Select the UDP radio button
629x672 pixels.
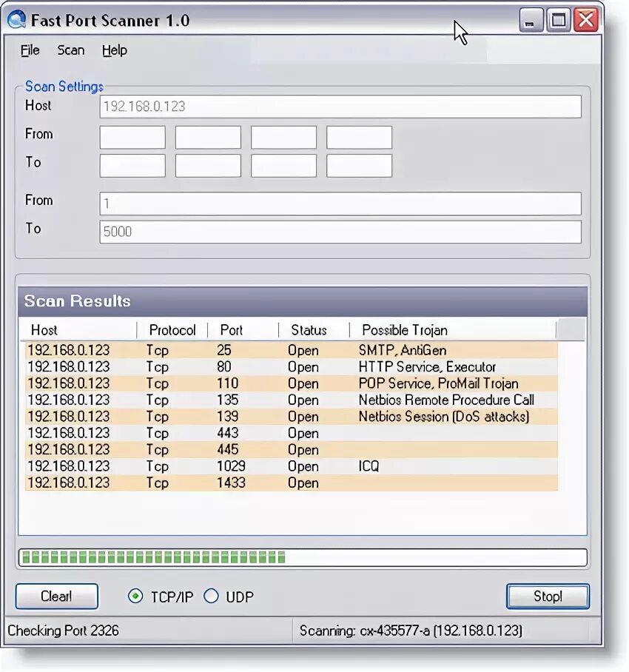211,597
